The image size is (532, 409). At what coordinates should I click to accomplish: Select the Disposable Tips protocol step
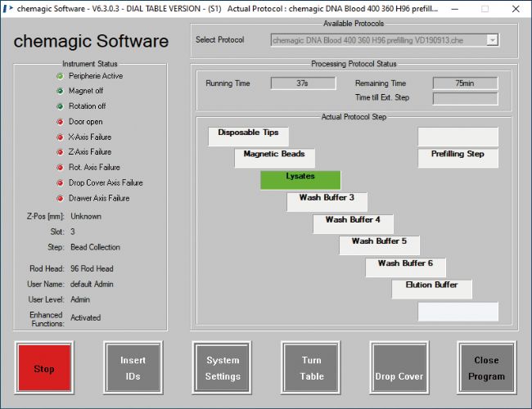[x=248, y=137]
